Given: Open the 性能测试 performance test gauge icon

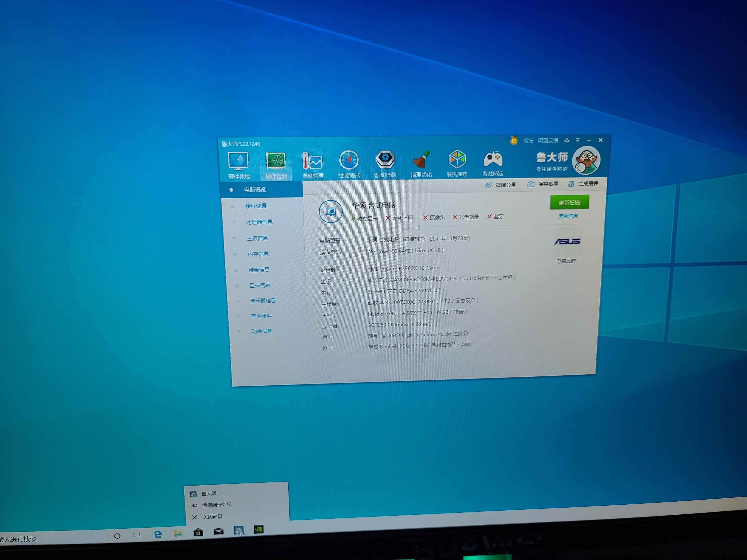Looking at the screenshot, I should pyautogui.click(x=349, y=161).
